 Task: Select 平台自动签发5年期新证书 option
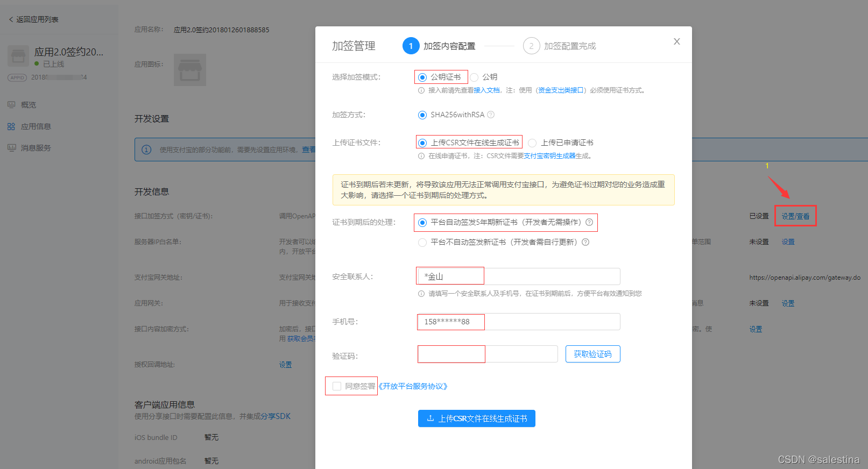click(x=422, y=223)
